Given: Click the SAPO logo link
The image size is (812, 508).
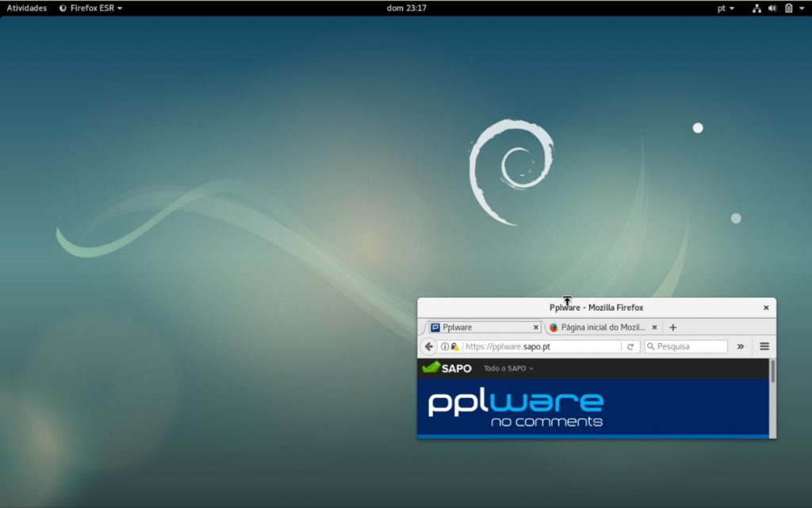Looking at the screenshot, I should coord(446,368).
